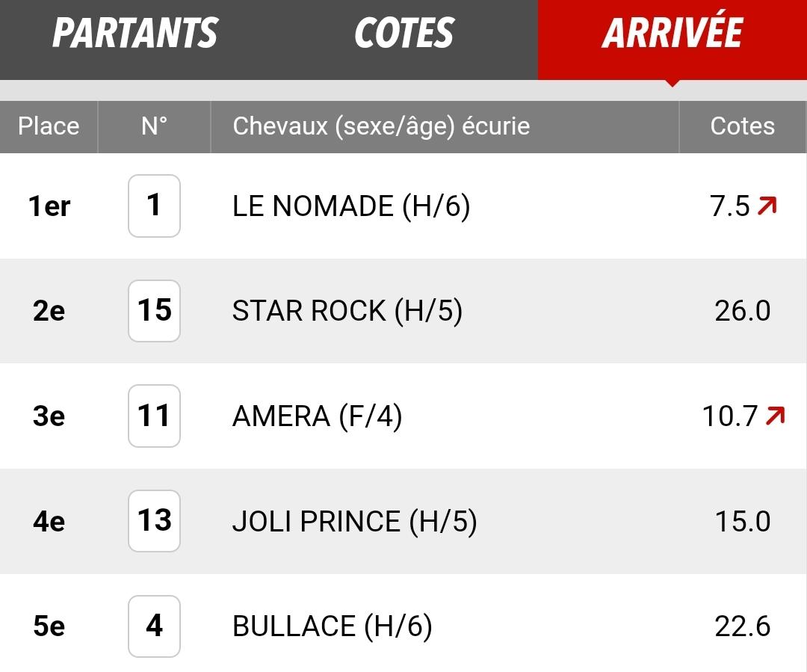The width and height of the screenshot is (807, 672).
Task: Click the 26.0 odds for STAR ROCK
Action: (742, 311)
